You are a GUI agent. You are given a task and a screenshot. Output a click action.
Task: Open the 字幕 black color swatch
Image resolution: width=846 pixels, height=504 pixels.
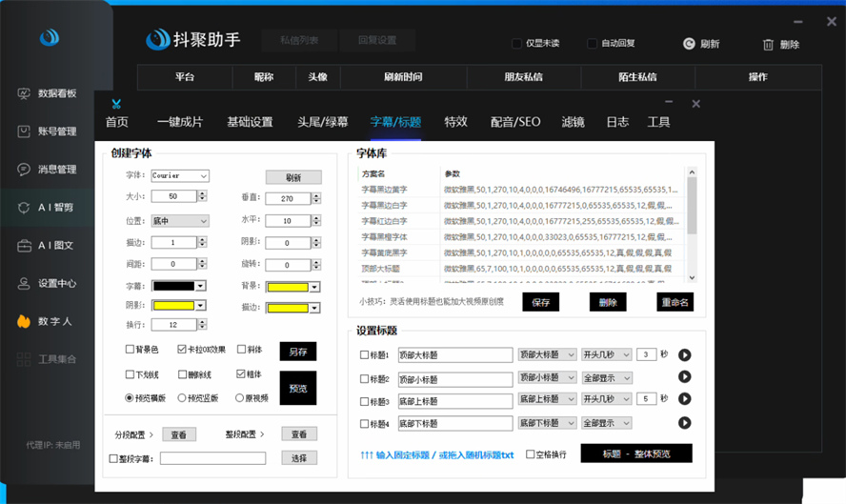(x=178, y=286)
